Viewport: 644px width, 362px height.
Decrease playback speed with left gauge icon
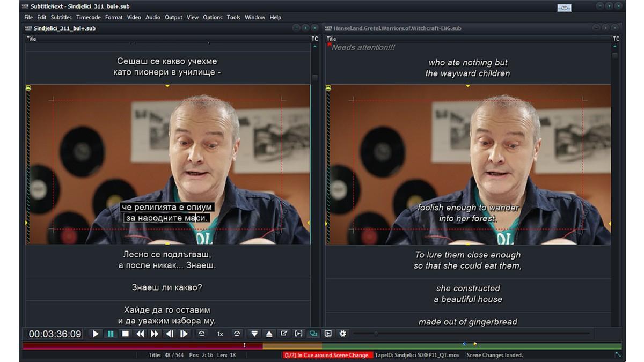(201, 334)
